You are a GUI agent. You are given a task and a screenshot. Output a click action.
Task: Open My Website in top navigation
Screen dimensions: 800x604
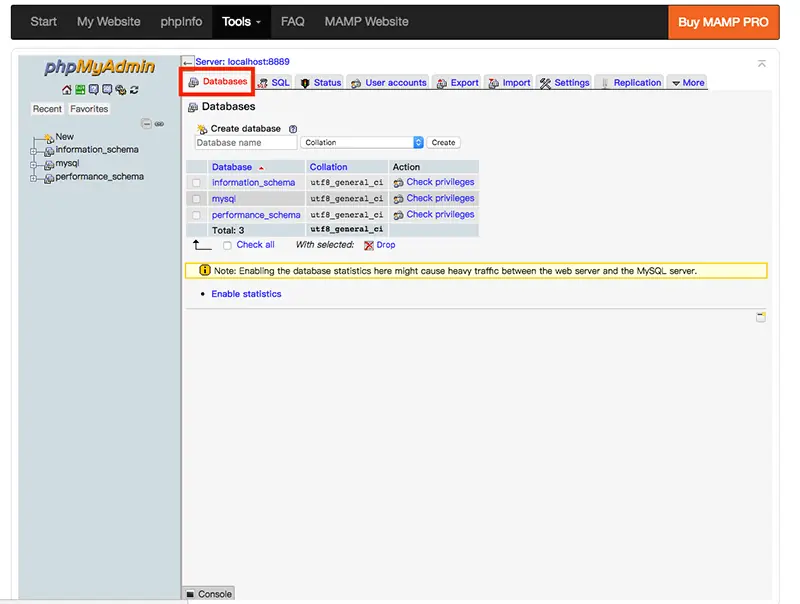(x=109, y=22)
